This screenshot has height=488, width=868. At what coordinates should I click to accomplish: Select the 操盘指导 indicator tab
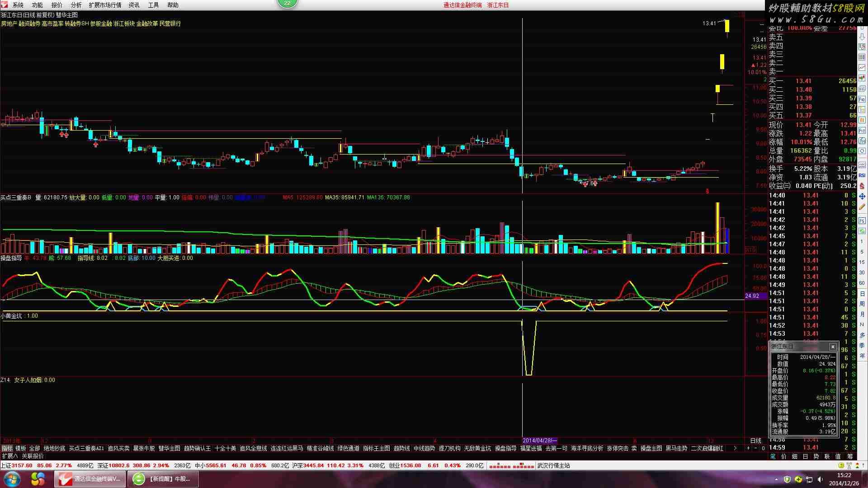(505, 448)
